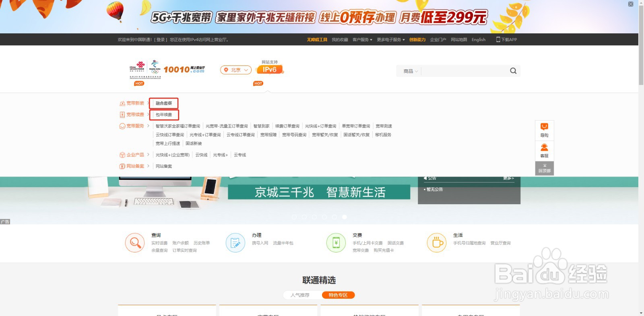
Task: Click the 宽带续费 category icon
Action: 122,115
